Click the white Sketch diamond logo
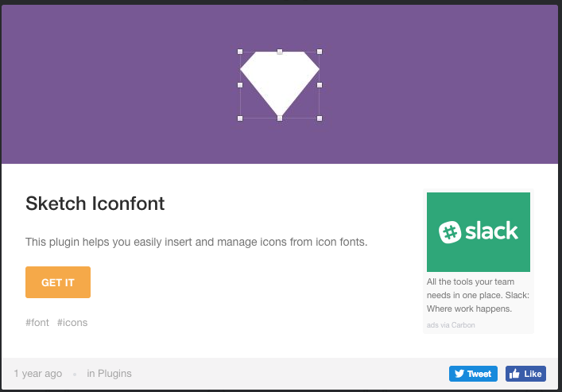Image resolution: width=562 pixels, height=392 pixels. click(x=280, y=83)
